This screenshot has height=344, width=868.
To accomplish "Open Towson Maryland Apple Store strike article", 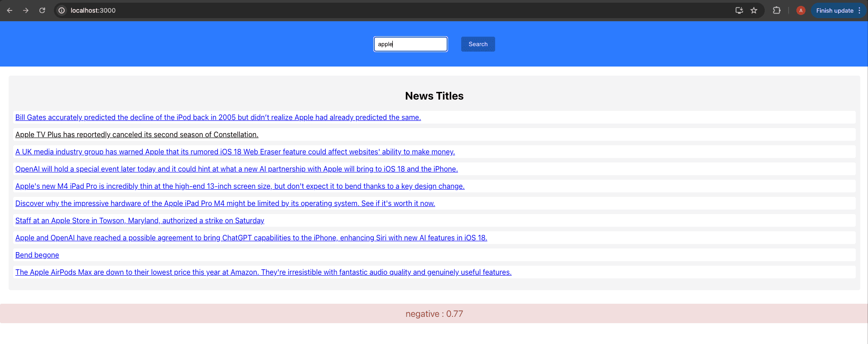I will click(140, 220).
